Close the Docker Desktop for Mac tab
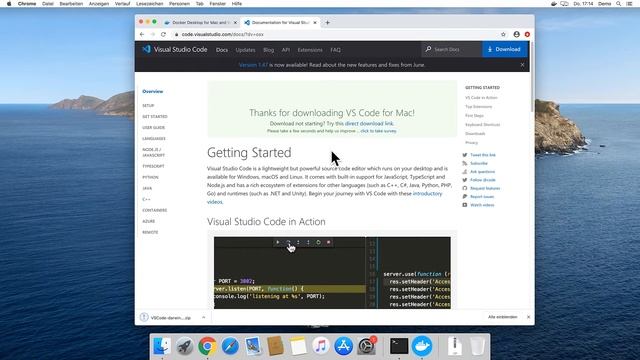640x360 pixels. (x=235, y=23)
